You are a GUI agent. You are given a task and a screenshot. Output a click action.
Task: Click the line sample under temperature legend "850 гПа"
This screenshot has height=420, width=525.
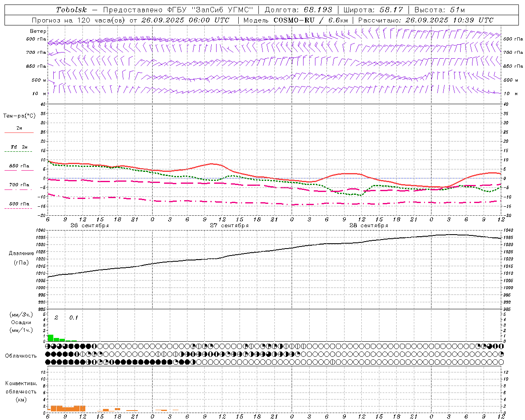click(x=19, y=170)
